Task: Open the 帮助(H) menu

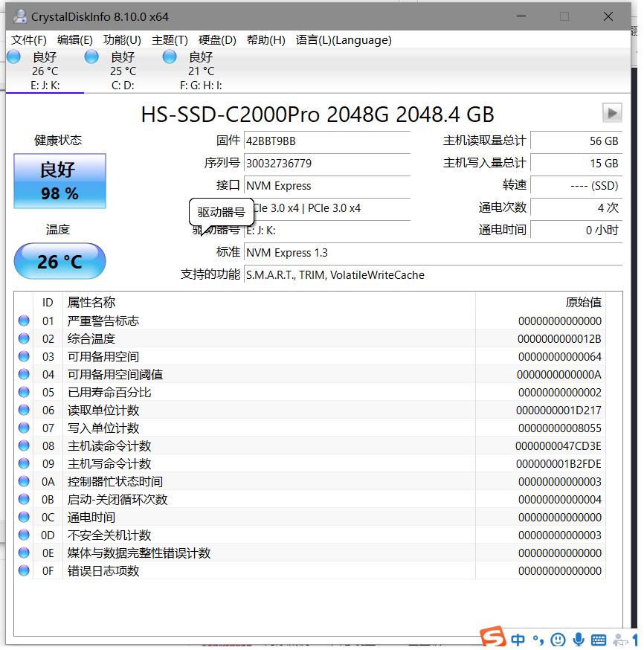Action: tap(266, 40)
